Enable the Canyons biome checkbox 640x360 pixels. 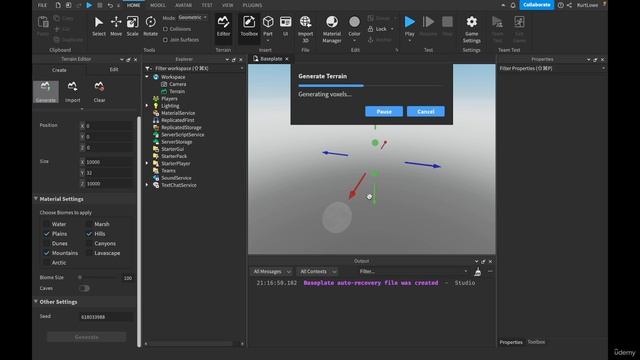89,244
